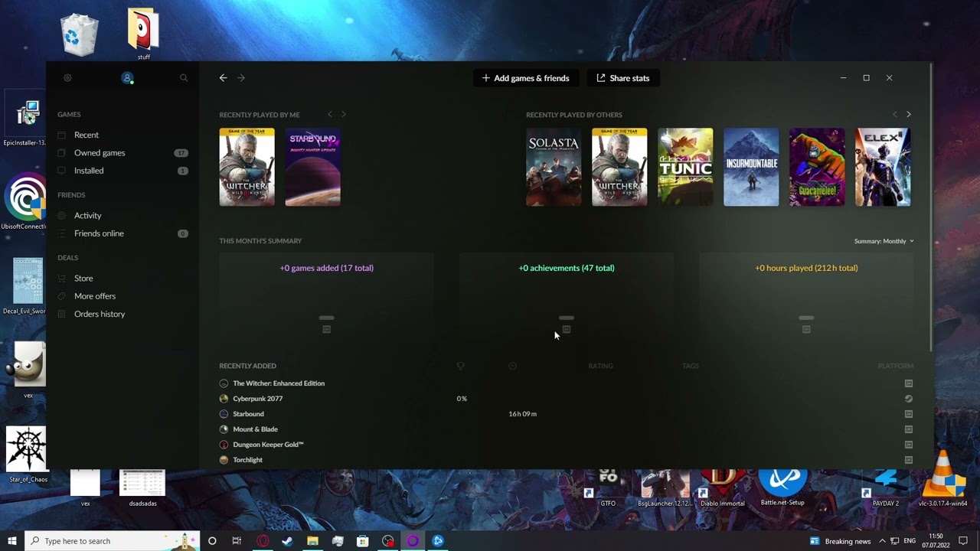Click the Share stats button
This screenshot has height=551, width=980.
622,78
